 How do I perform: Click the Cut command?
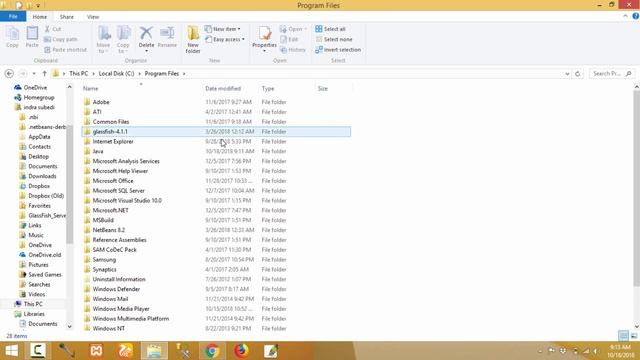[x=53, y=29]
